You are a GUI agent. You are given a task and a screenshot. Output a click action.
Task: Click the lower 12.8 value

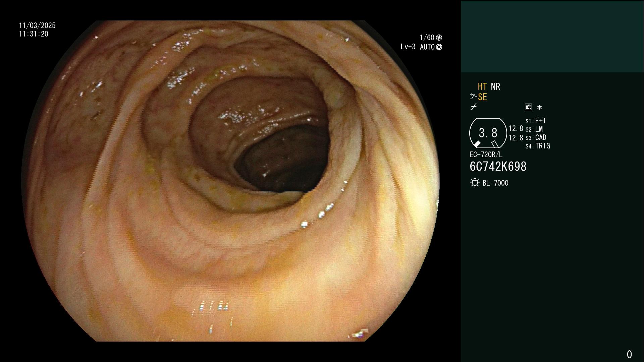[516, 138]
